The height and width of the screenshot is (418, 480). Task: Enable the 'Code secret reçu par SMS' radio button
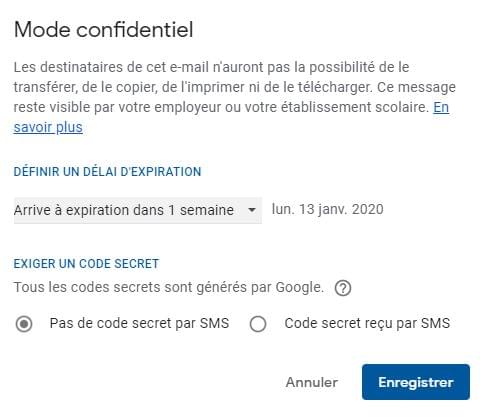pos(258,324)
